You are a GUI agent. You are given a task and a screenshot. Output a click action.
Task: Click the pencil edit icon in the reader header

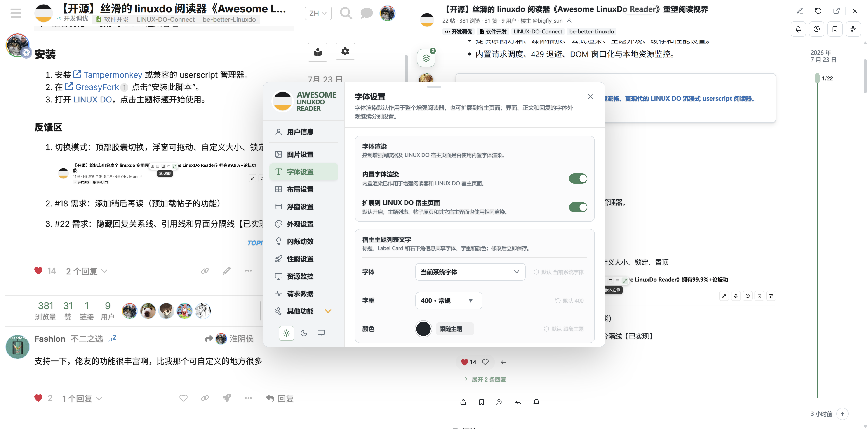800,11
